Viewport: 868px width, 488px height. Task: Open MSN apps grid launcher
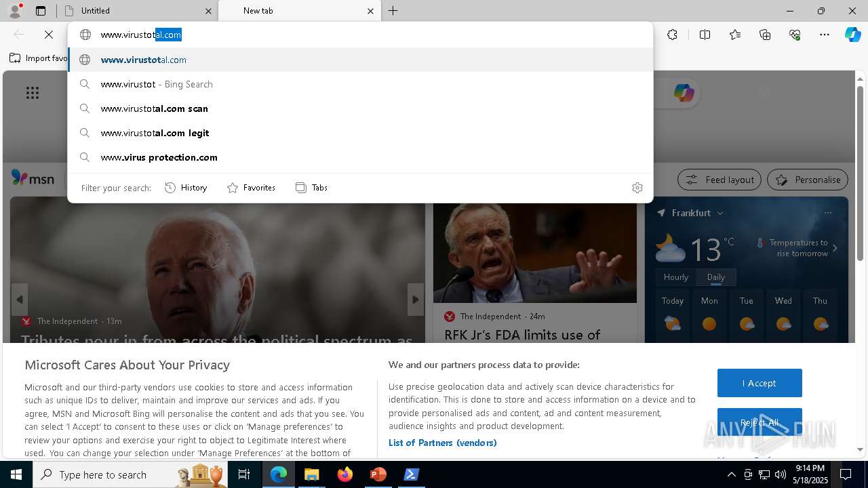coord(33,93)
